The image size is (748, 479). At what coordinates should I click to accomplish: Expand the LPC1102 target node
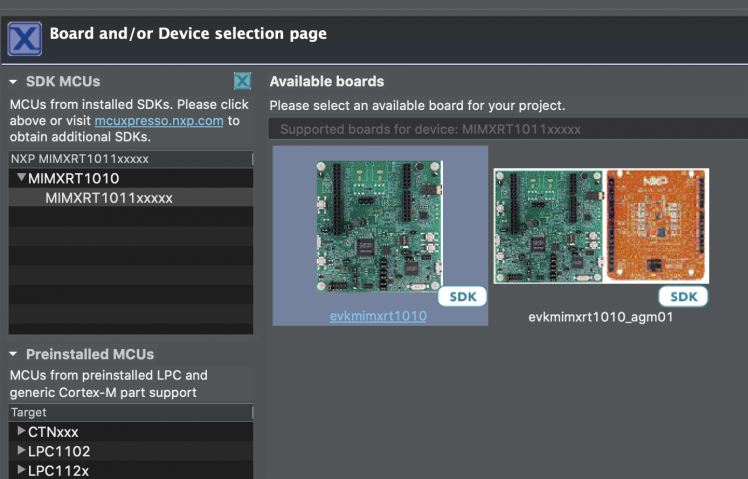click(x=21, y=450)
